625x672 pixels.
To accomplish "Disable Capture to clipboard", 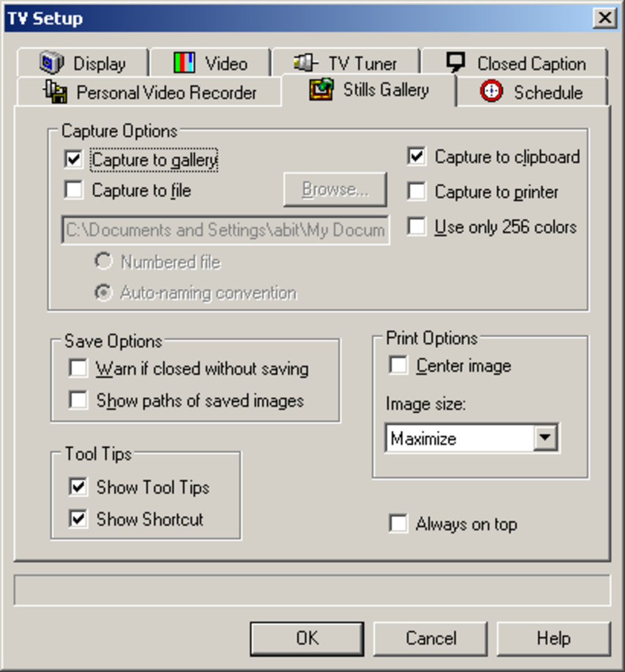I will click(417, 156).
